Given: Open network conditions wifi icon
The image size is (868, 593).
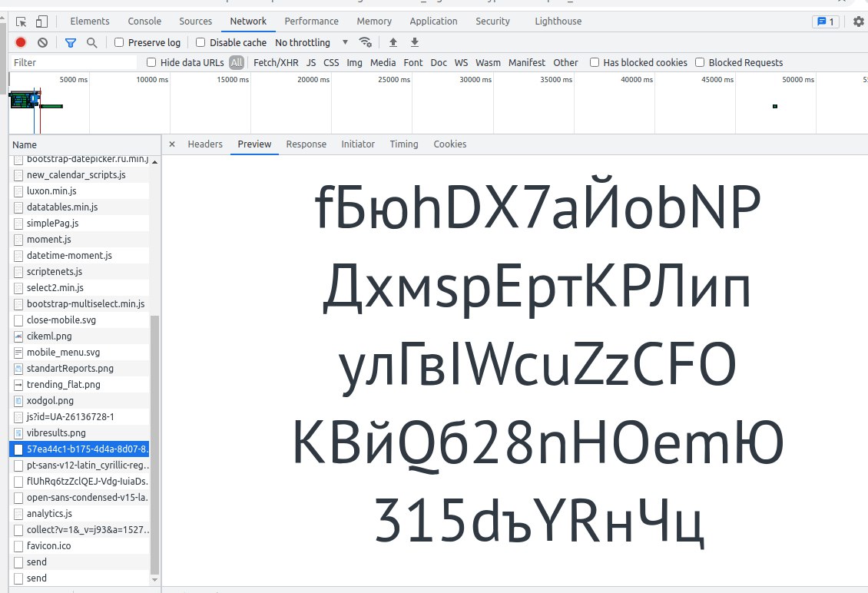Looking at the screenshot, I should [366, 42].
